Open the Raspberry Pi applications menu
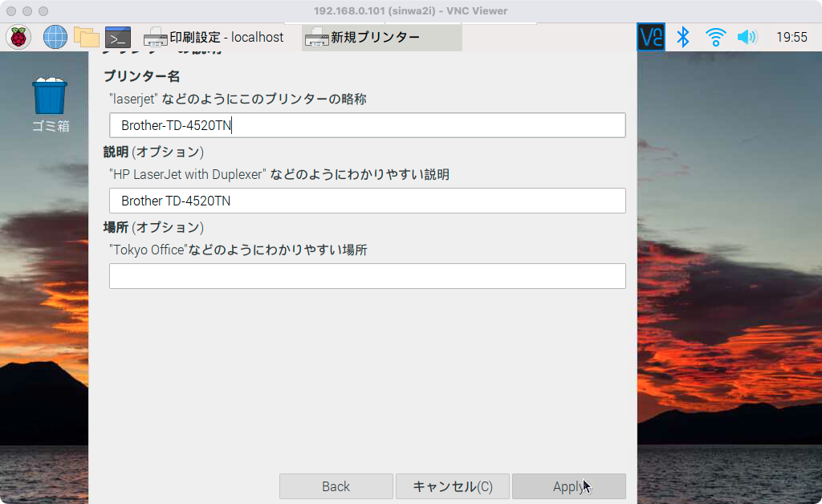822x504 pixels. pyautogui.click(x=18, y=37)
